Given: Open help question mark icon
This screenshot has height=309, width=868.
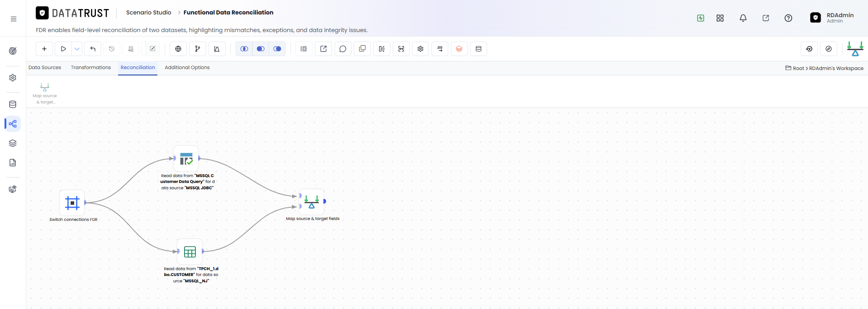Looking at the screenshot, I should pos(788,18).
